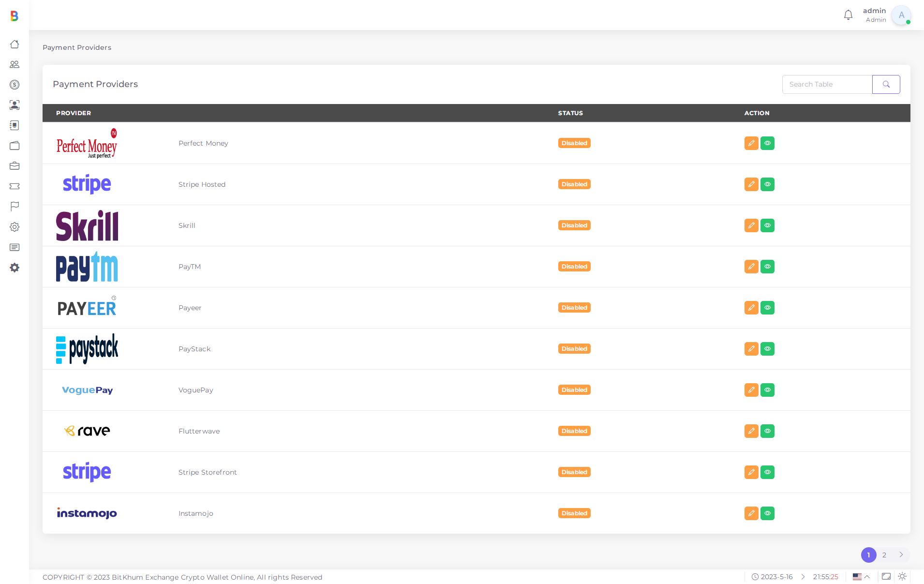Screen dimensions: 924x584
Task: Toggle VoguePay status with eye button
Action: (x=767, y=390)
